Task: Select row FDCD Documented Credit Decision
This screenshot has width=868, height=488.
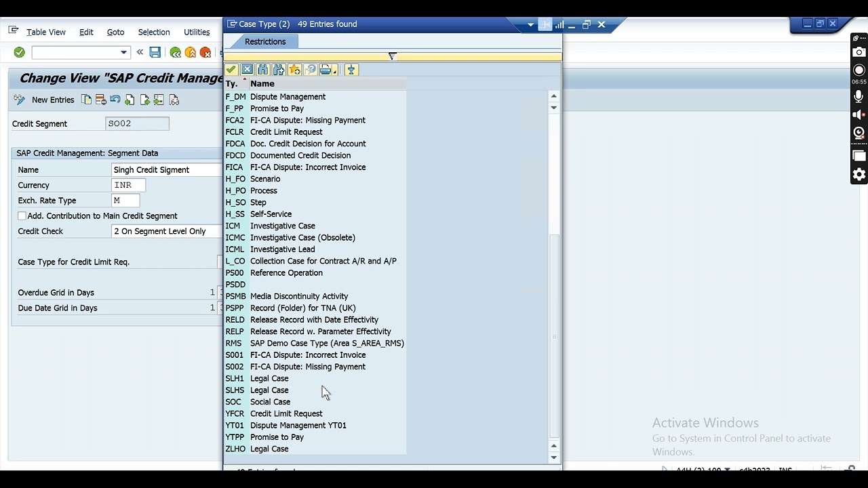Action: point(315,155)
